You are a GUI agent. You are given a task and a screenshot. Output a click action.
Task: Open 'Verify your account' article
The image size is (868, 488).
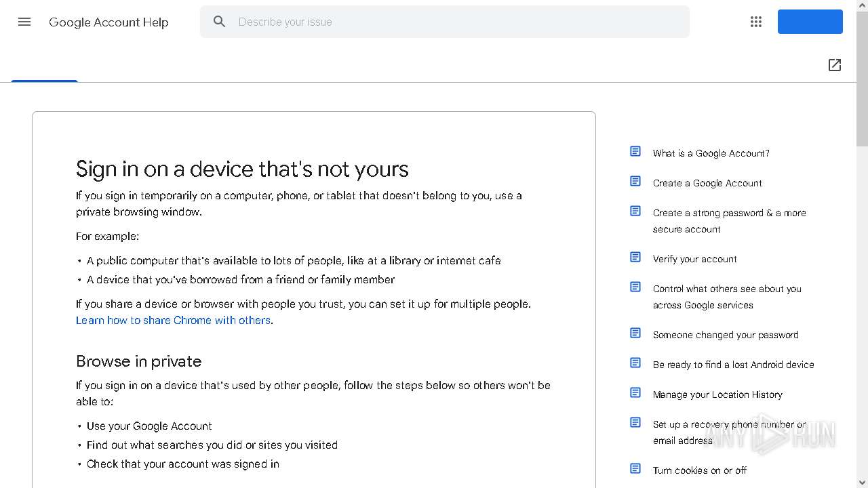click(695, 259)
